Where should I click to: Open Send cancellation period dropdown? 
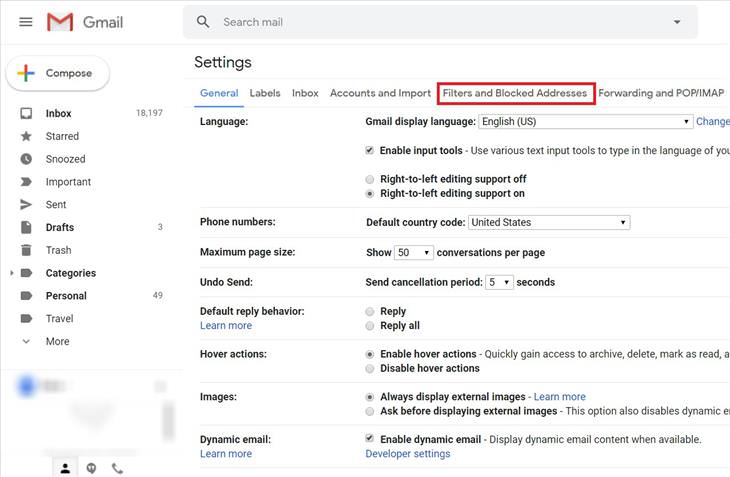click(x=499, y=282)
